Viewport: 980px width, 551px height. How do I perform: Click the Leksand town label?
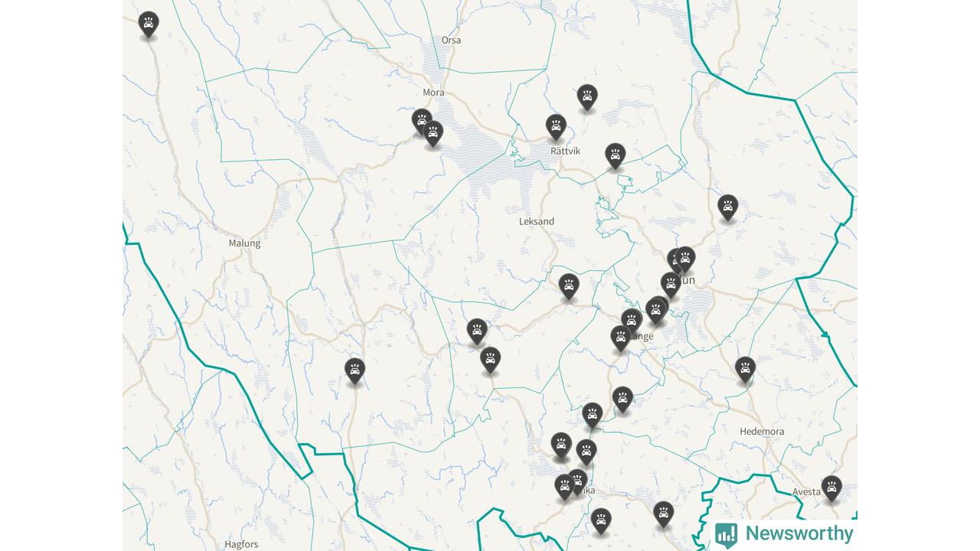coord(537,221)
